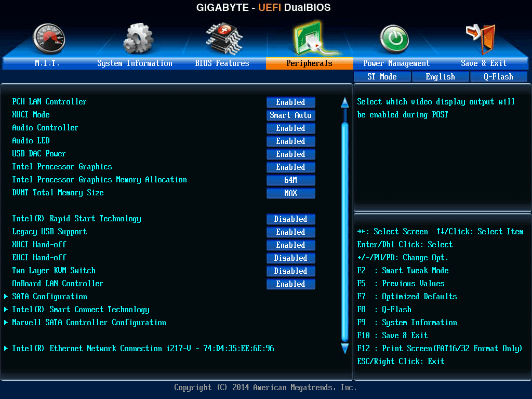
Task: Expand Marvell SATA Controller Configuration arrow
Action: tap(6, 322)
